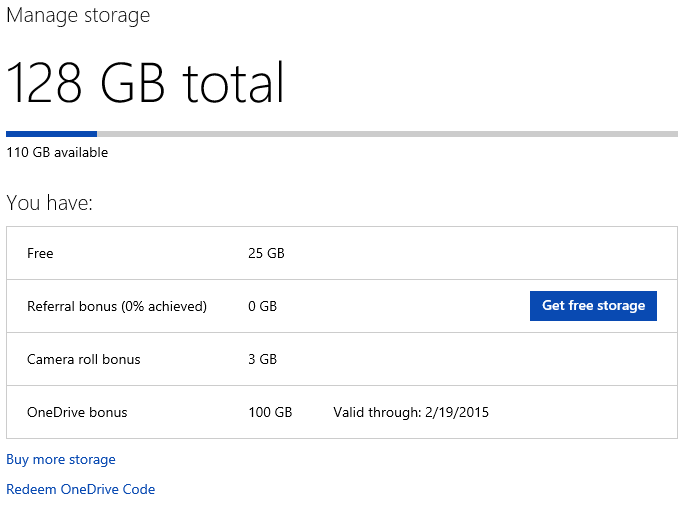Select the Camera roll bonus row label
The image size is (679, 508).
click(x=84, y=359)
